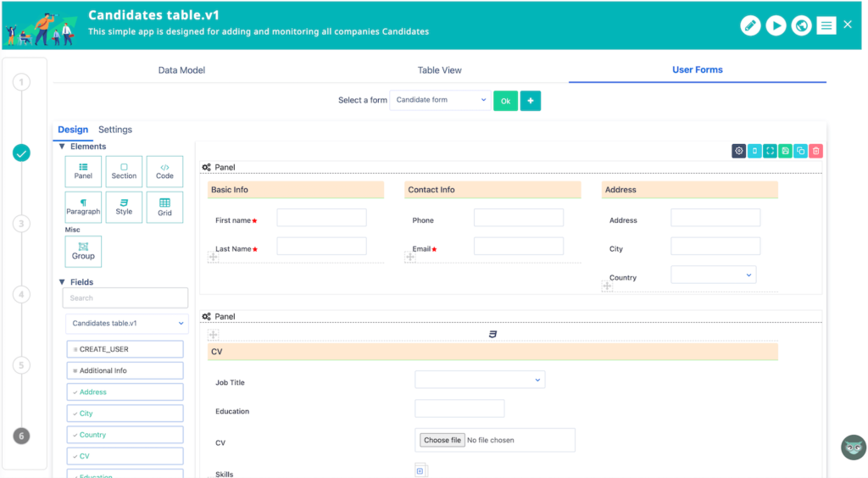868x478 pixels.
Task: Click move handle below Last Name field
Action: (213, 257)
